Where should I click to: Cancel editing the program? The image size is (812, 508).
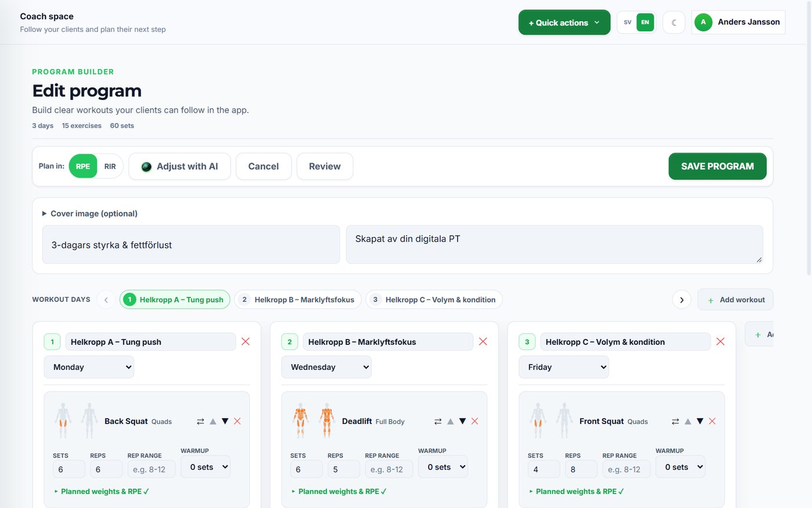(x=263, y=166)
